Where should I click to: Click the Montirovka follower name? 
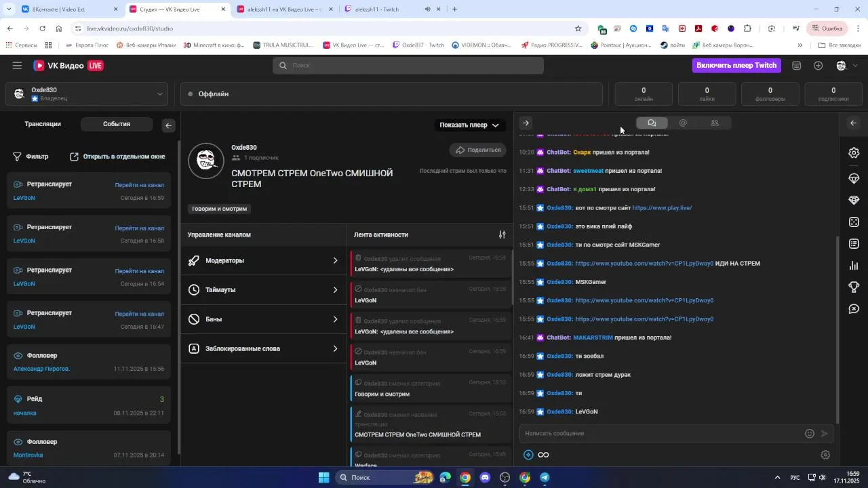28,455
